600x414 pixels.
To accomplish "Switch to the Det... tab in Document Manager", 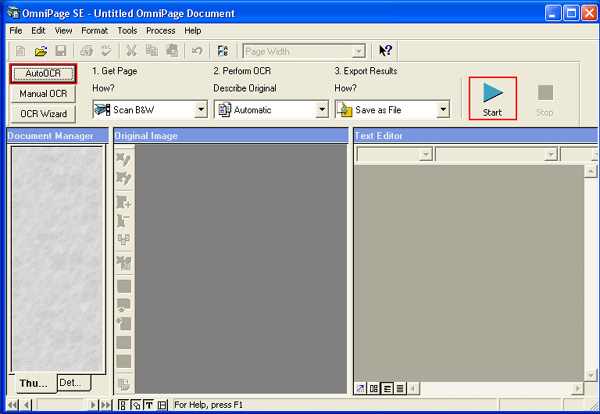I will [x=72, y=382].
